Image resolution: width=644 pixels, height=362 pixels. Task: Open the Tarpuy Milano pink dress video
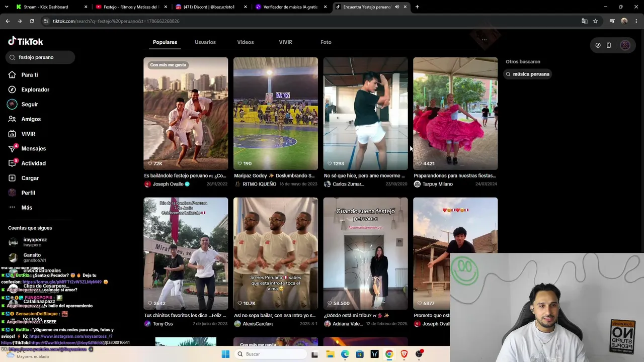pyautogui.click(x=455, y=114)
